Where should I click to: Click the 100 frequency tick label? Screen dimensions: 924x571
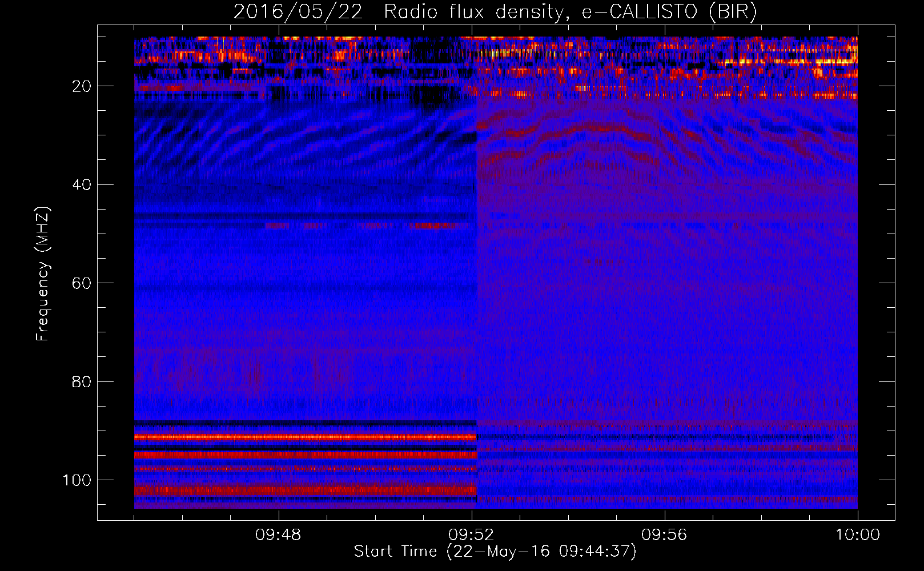pos(77,480)
